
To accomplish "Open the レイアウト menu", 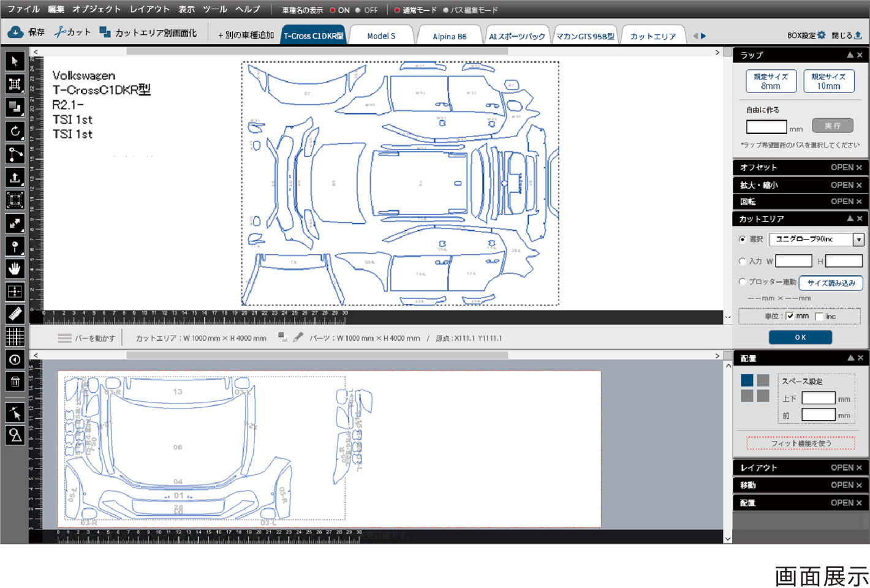I will pos(149,9).
